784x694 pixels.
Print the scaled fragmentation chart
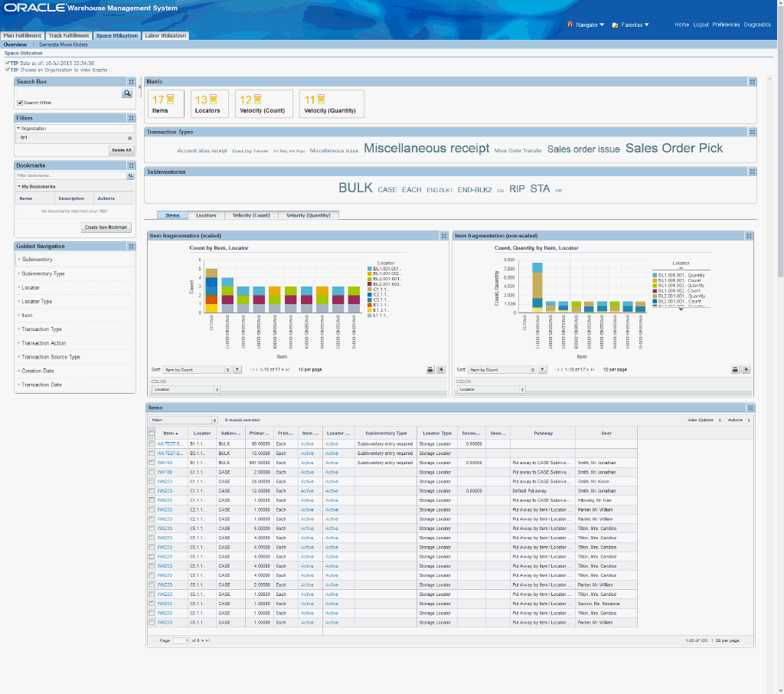pos(430,370)
